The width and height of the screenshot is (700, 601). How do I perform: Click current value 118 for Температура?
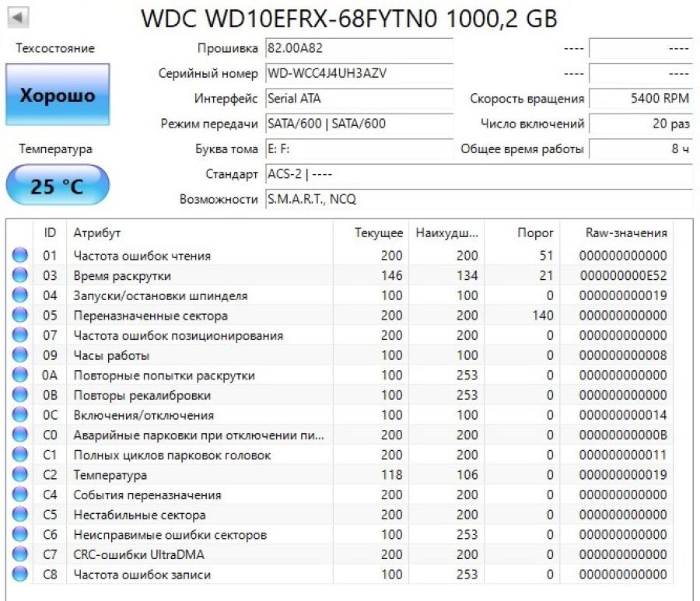coord(391,474)
